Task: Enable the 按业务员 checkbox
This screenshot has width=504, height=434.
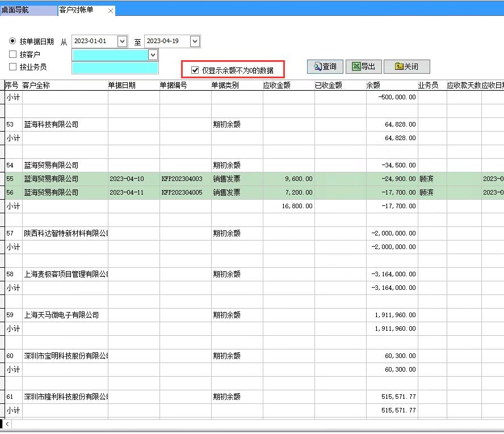Action: (13, 67)
